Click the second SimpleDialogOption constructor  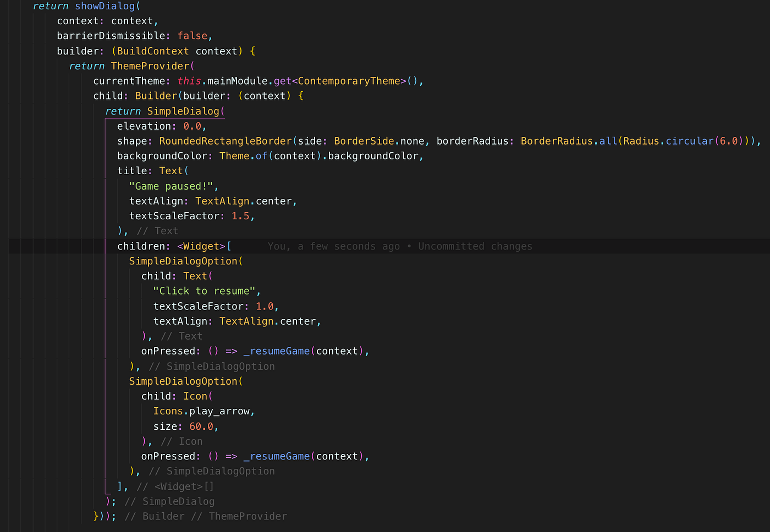pos(184,381)
